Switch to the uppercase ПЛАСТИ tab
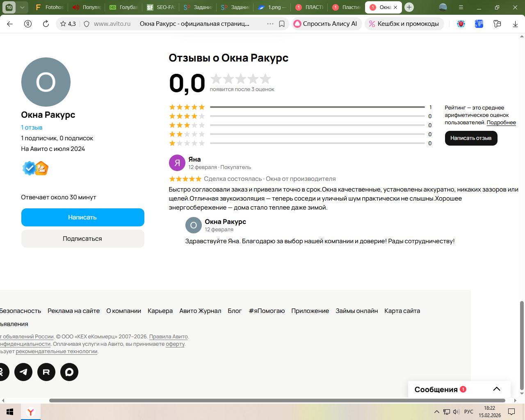This screenshot has width=525, height=420. (309, 7)
